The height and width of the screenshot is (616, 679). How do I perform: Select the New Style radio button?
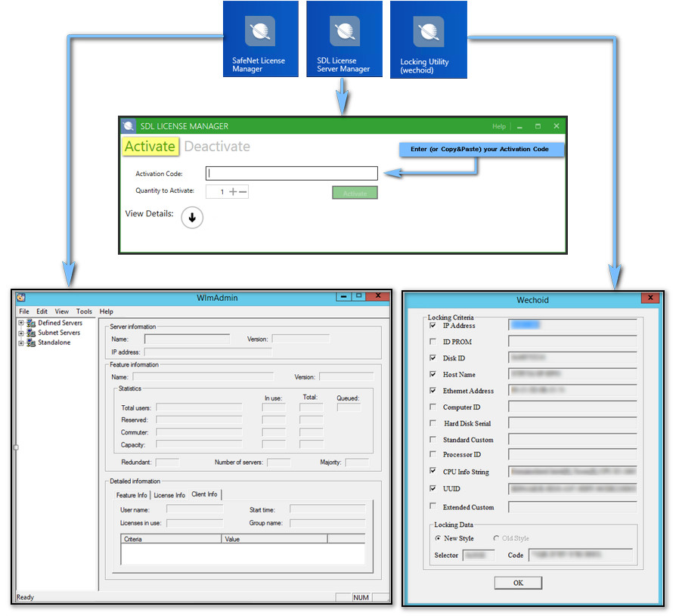coord(439,538)
